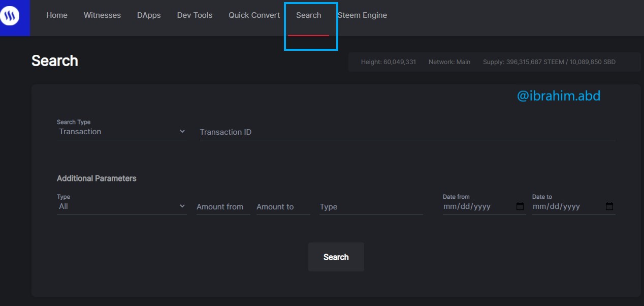Open the Witnesses page
644x306 pixels.
[102, 15]
